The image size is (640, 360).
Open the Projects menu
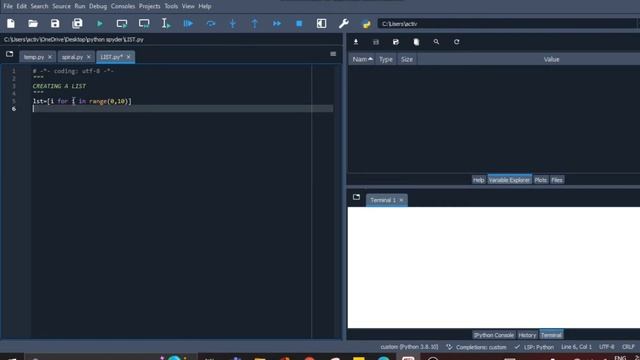[x=149, y=6]
